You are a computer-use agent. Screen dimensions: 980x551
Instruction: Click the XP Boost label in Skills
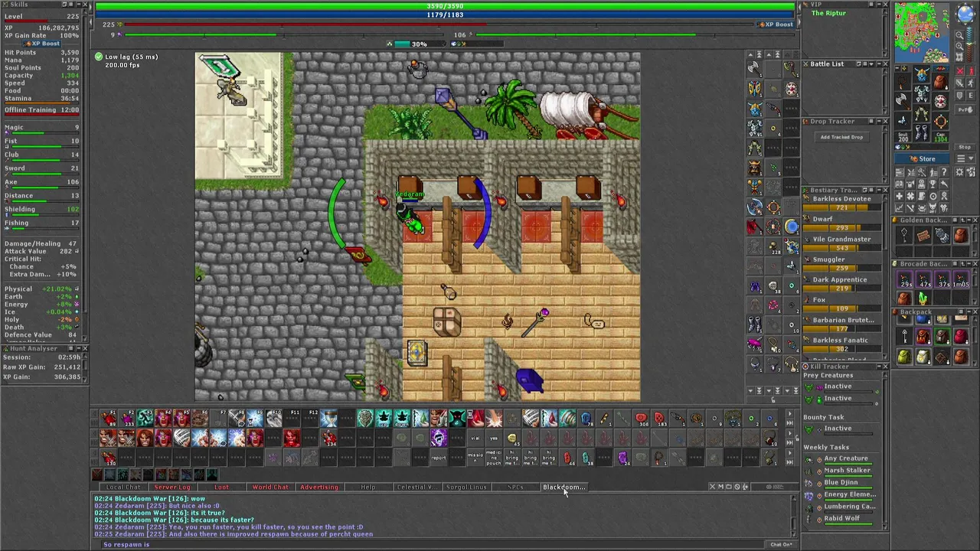click(x=41, y=44)
